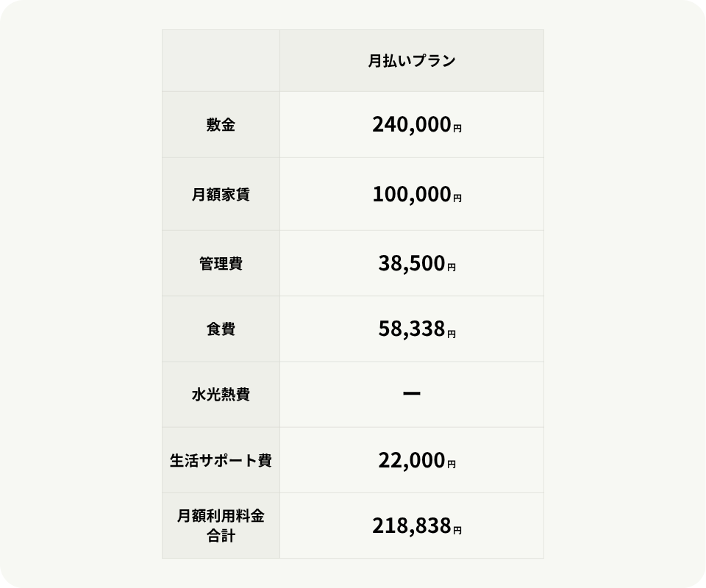The height and width of the screenshot is (588, 706).
Task: Click the 218,838 monthly total value
Action: (411, 526)
